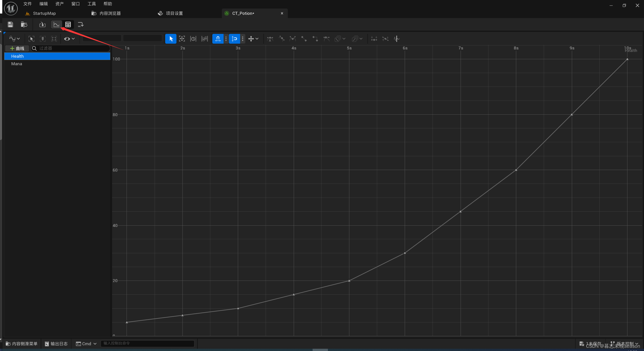Toggle horizontal time snapping magnet
Image resolution: width=644 pixels, height=351 pixels.
(x=218, y=39)
